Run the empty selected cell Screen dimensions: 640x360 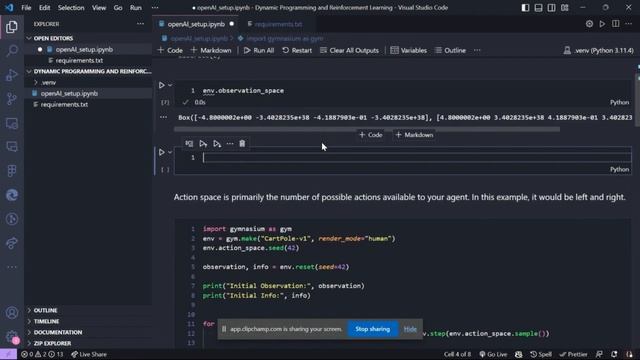click(x=162, y=152)
